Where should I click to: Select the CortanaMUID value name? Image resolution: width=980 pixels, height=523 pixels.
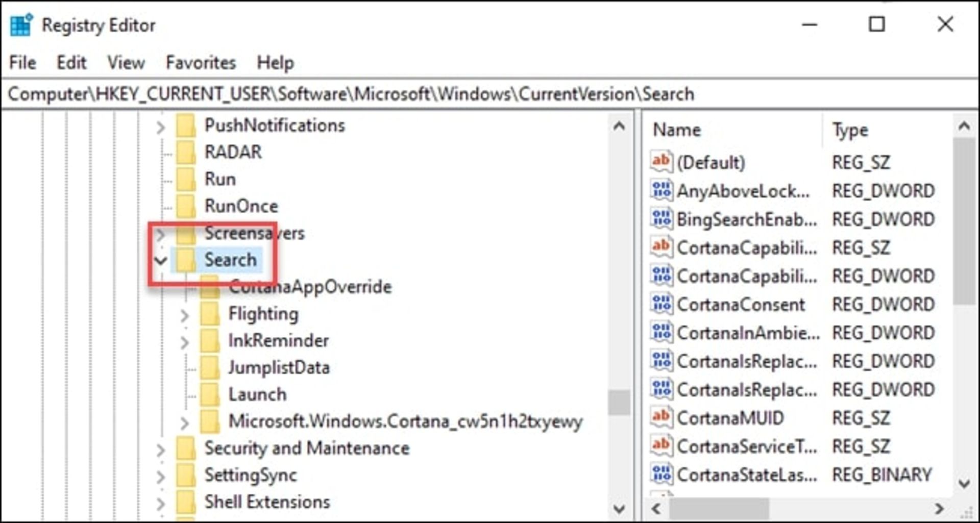tap(730, 418)
